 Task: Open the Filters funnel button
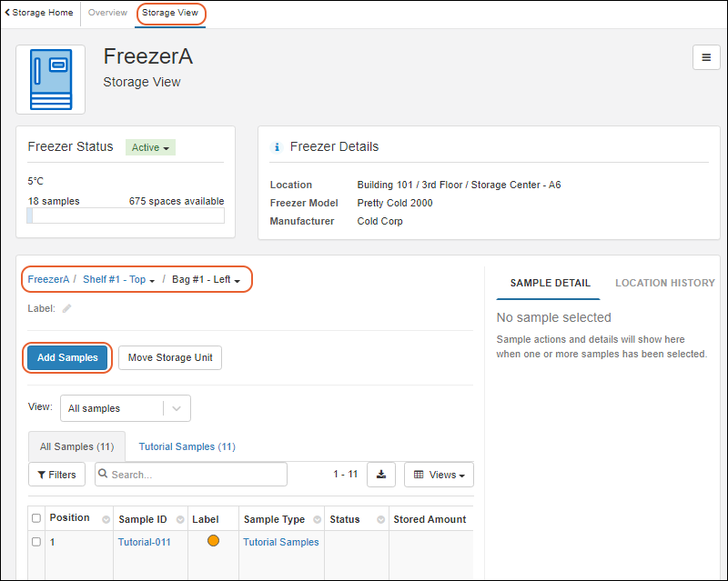(x=56, y=475)
